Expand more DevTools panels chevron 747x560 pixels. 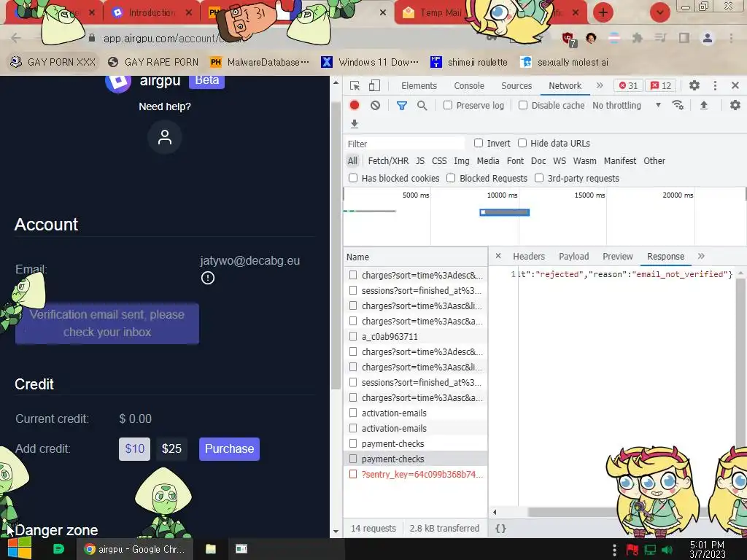600,85
